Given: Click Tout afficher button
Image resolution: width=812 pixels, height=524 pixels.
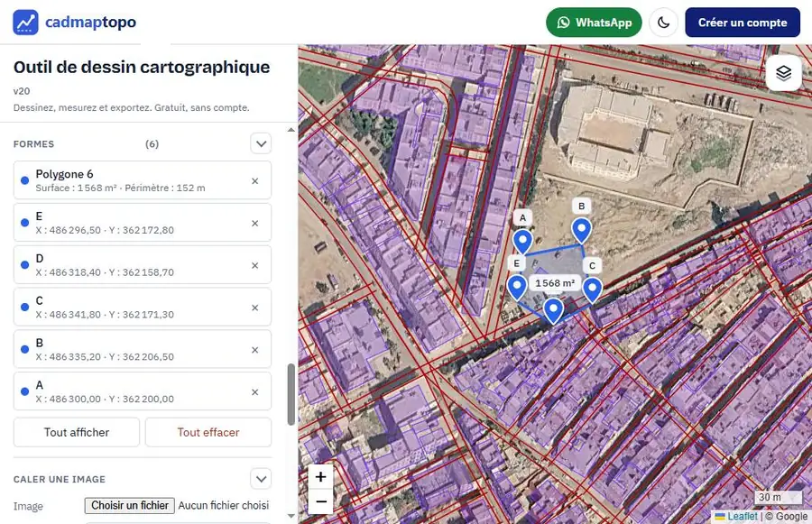Looking at the screenshot, I should (x=77, y=432).
